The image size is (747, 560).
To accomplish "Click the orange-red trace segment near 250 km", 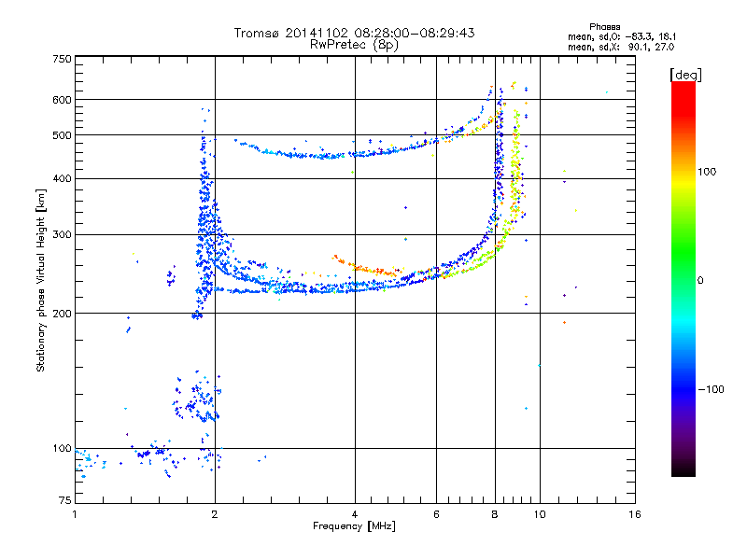I will (367, 267).
